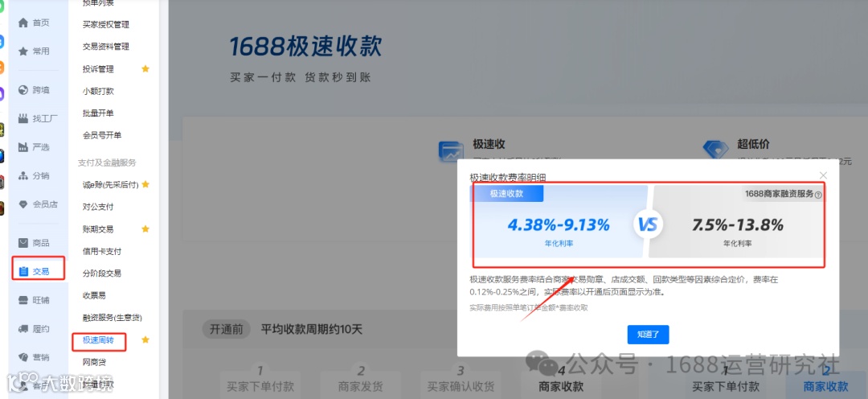868x399 pixels.
Task: Click the 首页 home icon in sidebar
Action: pyautogui.click(x=23, y=23)
